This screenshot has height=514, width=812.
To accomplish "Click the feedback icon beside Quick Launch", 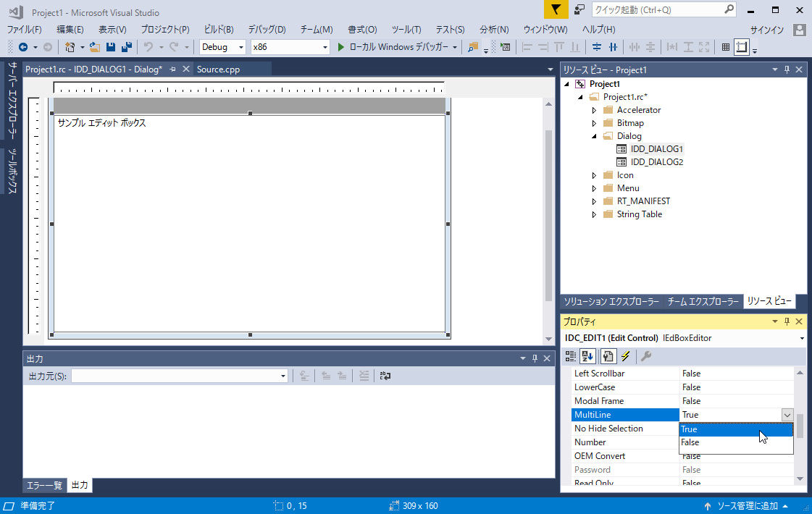I will click(x=579, y=10).
